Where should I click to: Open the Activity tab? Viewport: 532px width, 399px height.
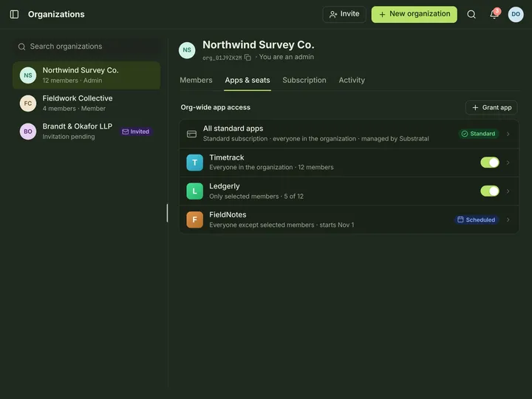352,80
